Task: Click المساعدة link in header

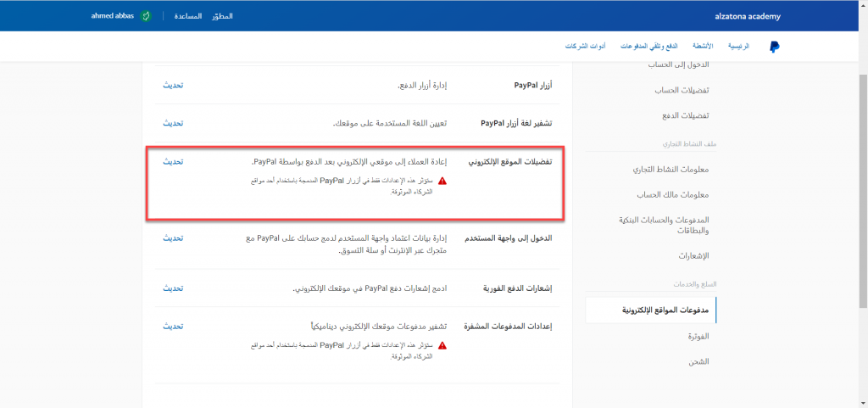Action: coord(188,16)
